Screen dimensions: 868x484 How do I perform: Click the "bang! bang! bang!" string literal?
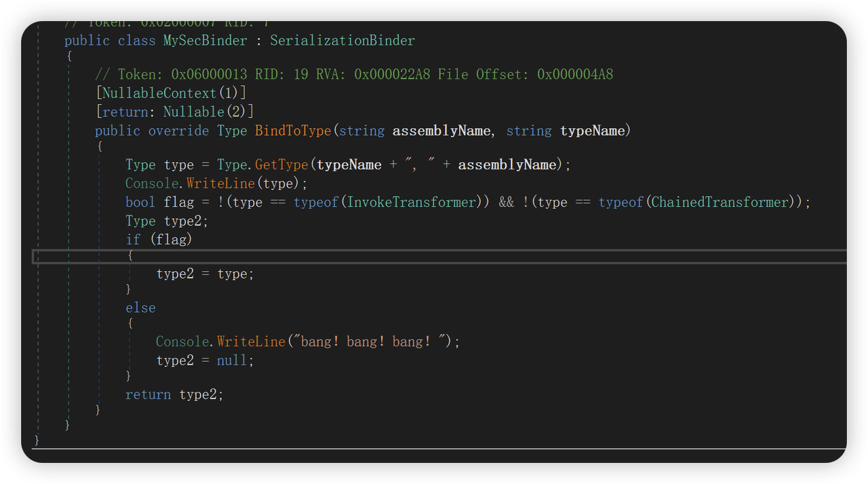click(371, 342)
